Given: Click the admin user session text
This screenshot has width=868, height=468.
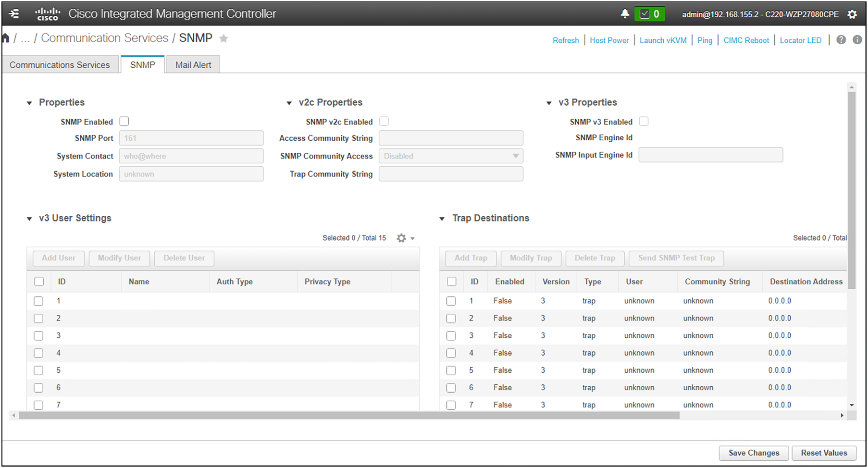Looking at the screenshot, I should coord(760,14).
